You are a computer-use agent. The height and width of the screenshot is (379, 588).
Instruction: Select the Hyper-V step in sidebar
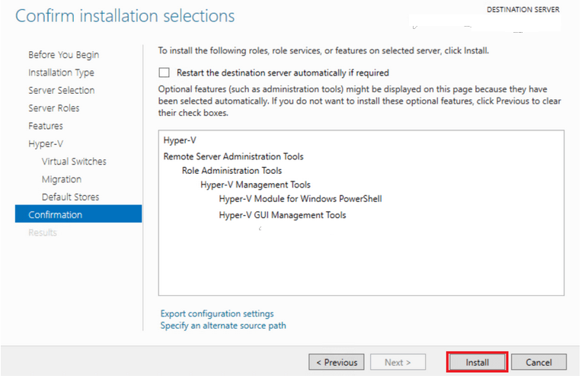[x=46, y=144]
